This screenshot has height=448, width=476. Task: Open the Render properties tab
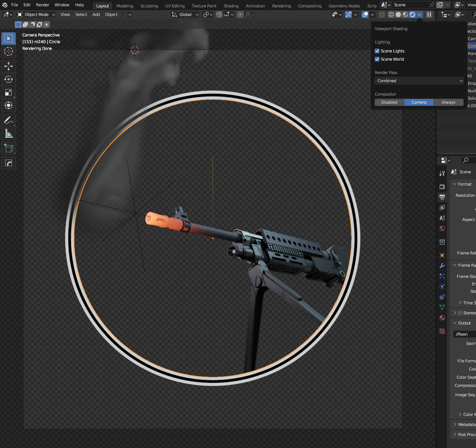(442, 186)
